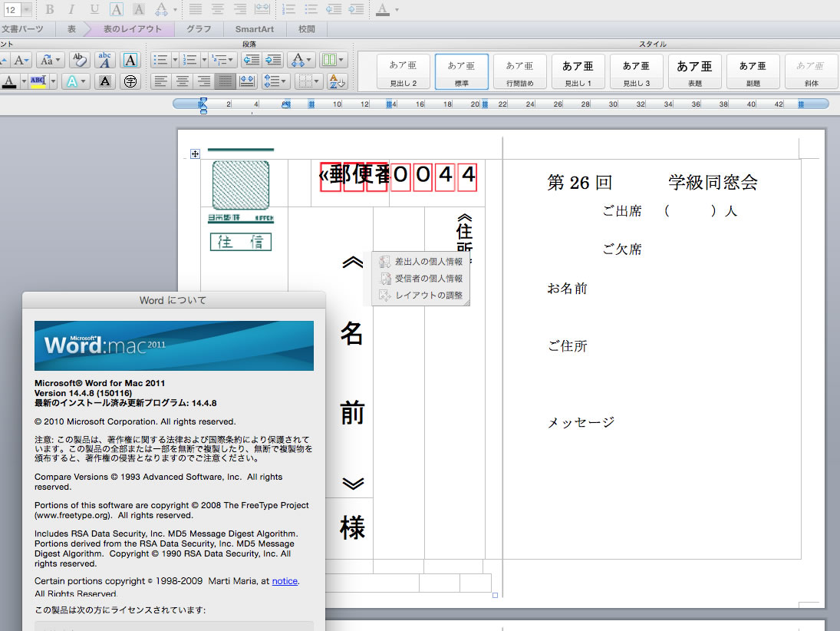The width and height of the screenshot is (840, 631).
Task: Toggle Italic in the top toolbar
Action: pyautogui.click(x=72, y=9)
